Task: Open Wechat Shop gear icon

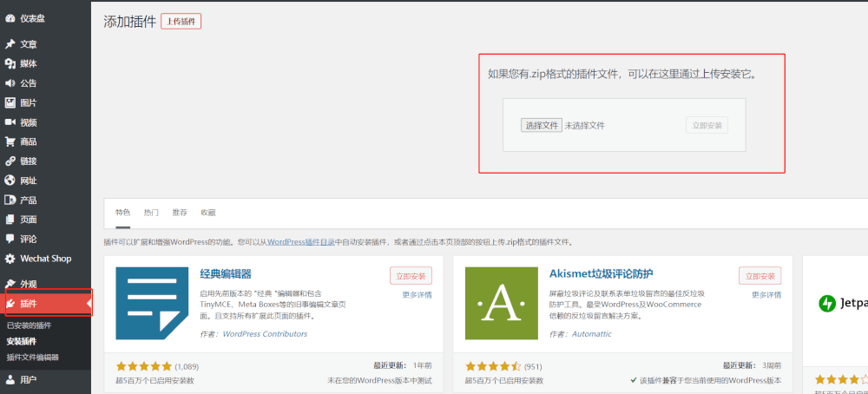Action: 10,259
